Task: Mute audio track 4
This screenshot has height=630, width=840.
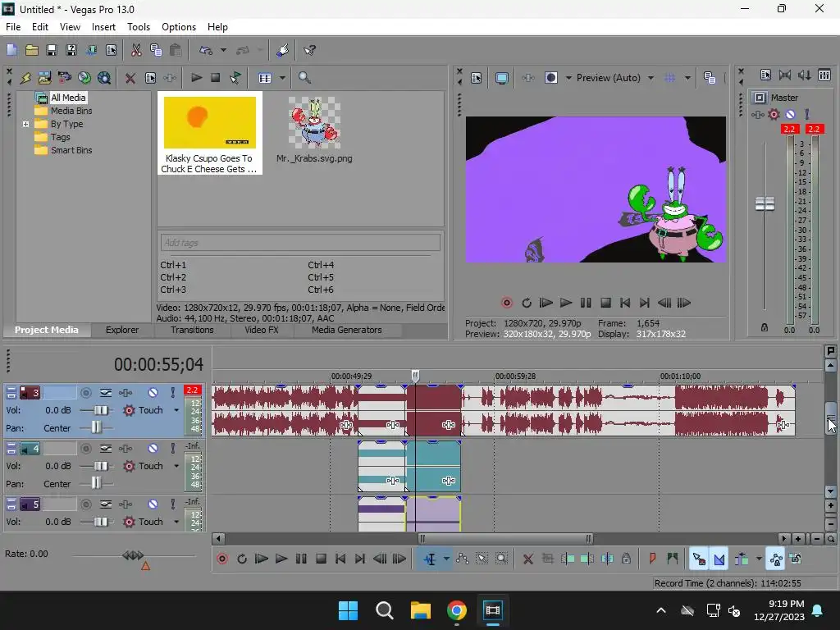Action: click(x=153, y=449)
